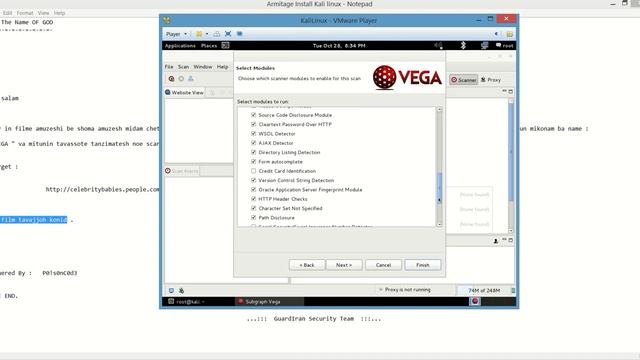Viewport: 640px width, 360px height.
Task: Cancel the Select Modules dialog
Action: 383,265
